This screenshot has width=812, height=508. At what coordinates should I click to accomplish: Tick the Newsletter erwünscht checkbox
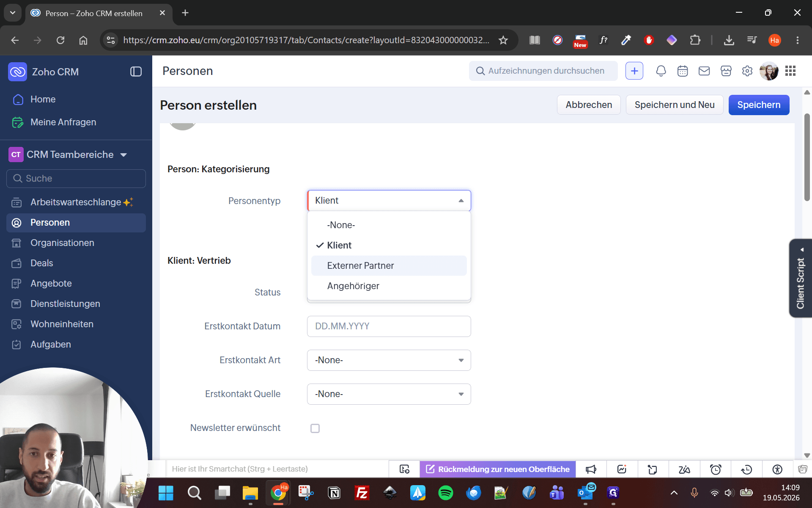(x=315, y=428)
